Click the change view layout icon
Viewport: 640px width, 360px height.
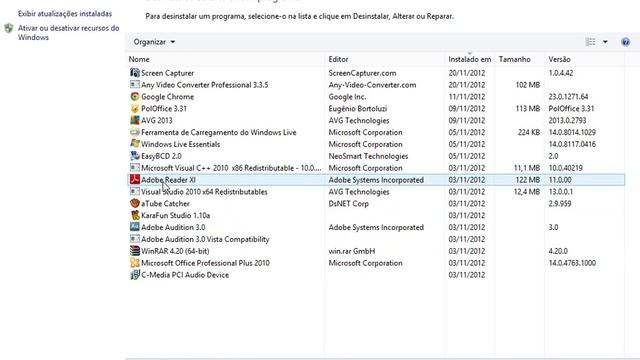[x=591, y=42]
